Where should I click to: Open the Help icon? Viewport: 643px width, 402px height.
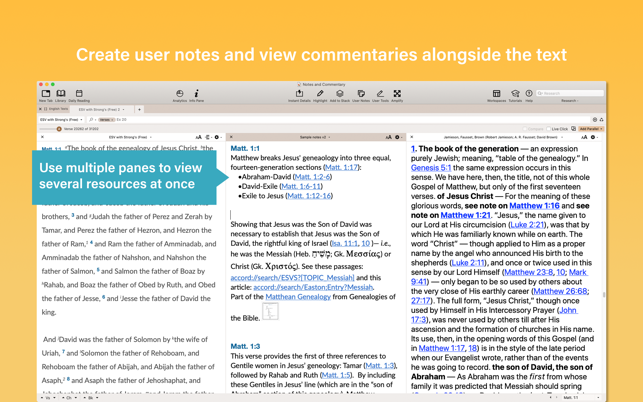529,94
